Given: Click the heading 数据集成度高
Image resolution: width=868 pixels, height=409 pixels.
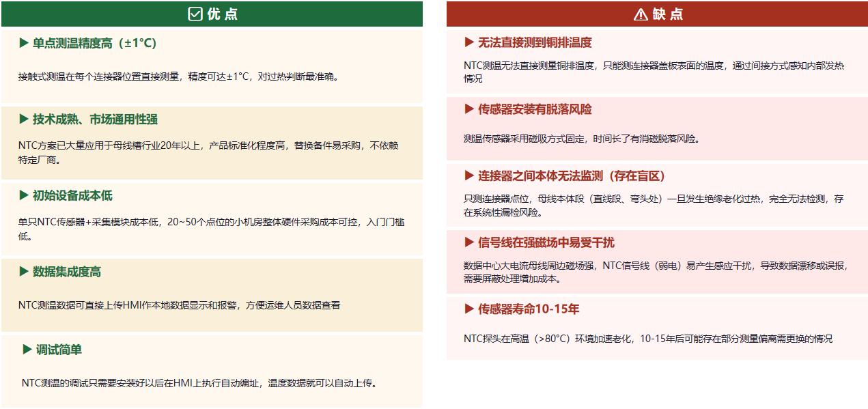Looking at the screenshot, I should 67,272.
